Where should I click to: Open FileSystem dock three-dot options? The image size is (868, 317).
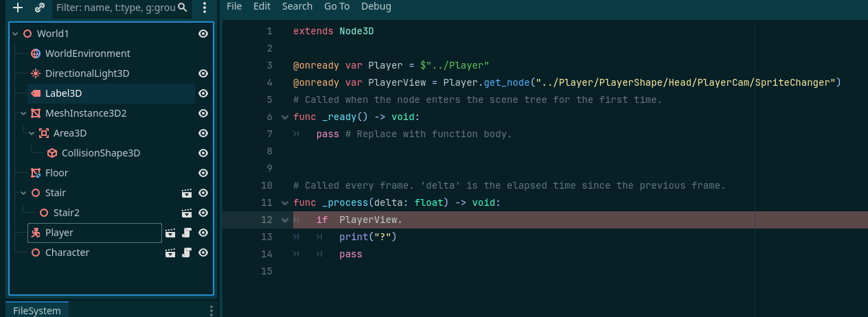coord(212,311)
